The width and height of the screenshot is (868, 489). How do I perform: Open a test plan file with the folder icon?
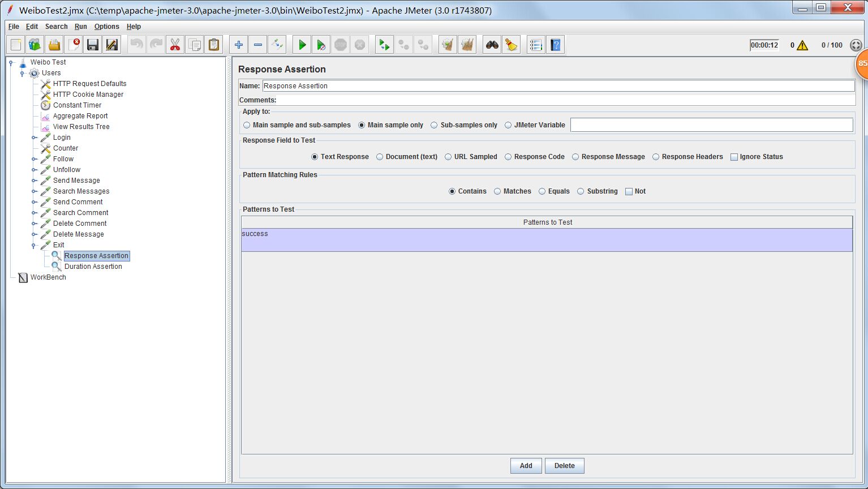(54, 45)
